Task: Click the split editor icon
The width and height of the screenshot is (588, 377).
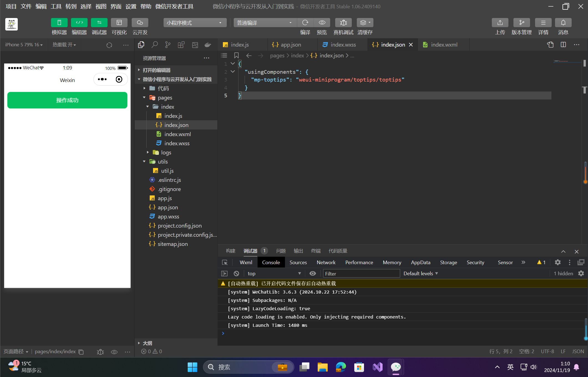Action: click(563, 45)
